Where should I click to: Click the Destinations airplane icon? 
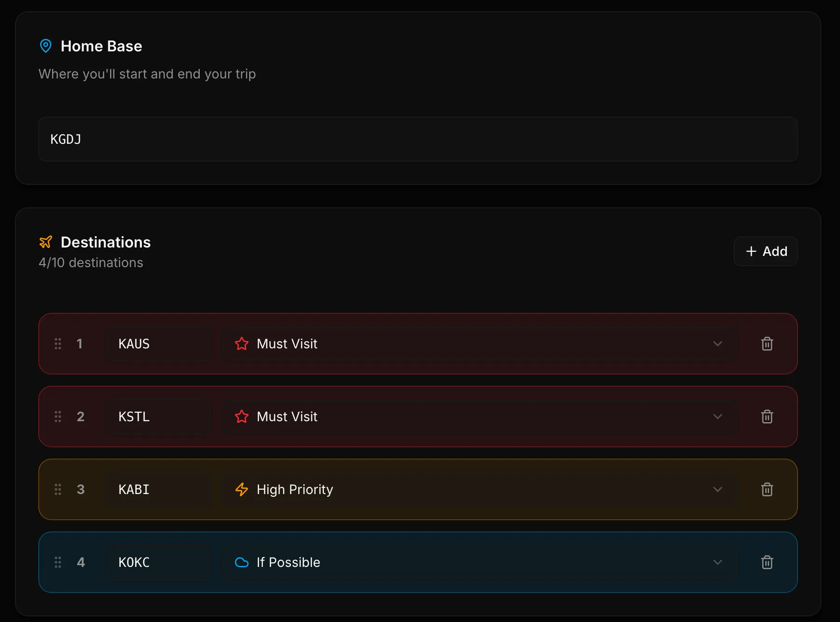[x=46, y=242]
